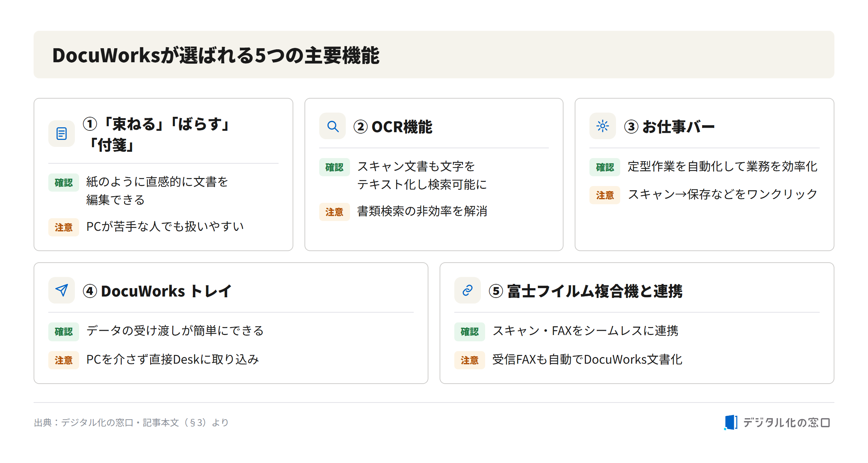The width and height of the screenshot is (868, 463).
Task: Click the 注意 badge beside '受信FAXも自動でDocuWorks文書化'
Action: (x=470, y=360)
